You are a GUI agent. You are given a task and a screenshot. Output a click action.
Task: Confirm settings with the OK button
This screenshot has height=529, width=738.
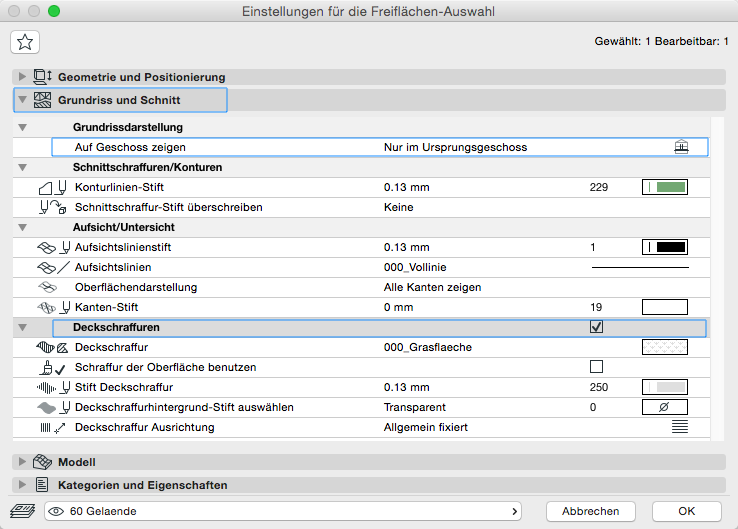(x=686, y=511)
